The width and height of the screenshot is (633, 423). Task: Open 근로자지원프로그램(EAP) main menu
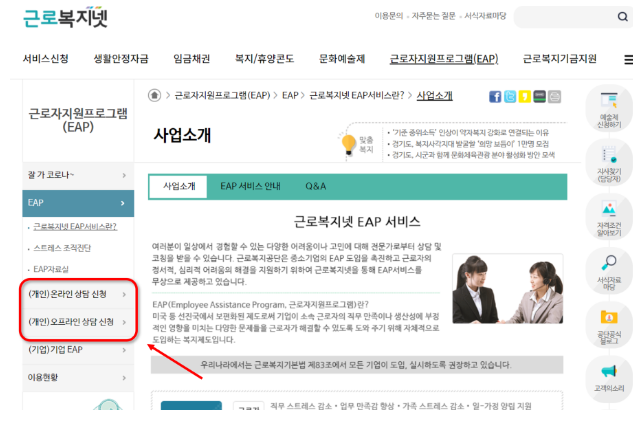444,59
